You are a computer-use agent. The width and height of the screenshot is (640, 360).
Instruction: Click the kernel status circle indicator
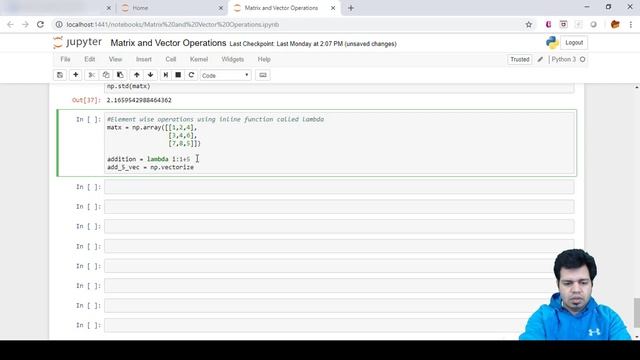[582, 60]
